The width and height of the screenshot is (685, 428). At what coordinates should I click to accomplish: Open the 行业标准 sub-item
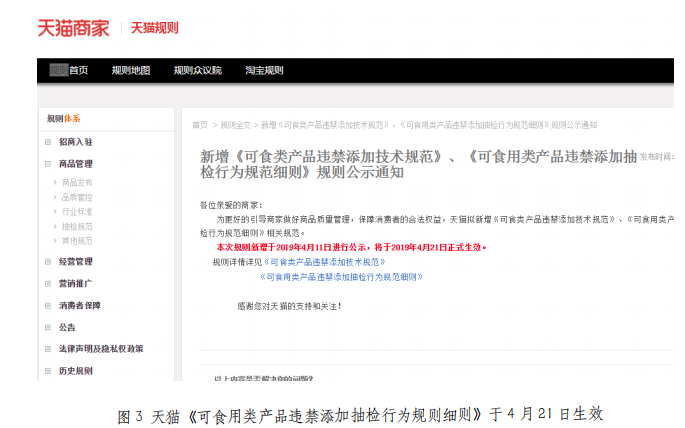pyautogui.click(x=77, y=212)
